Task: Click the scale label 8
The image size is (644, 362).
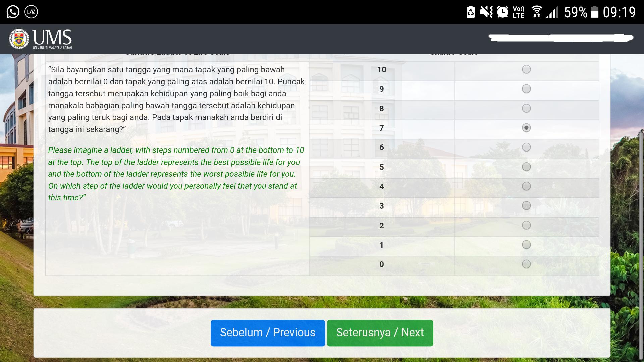Action: click(x=382, y=109)
